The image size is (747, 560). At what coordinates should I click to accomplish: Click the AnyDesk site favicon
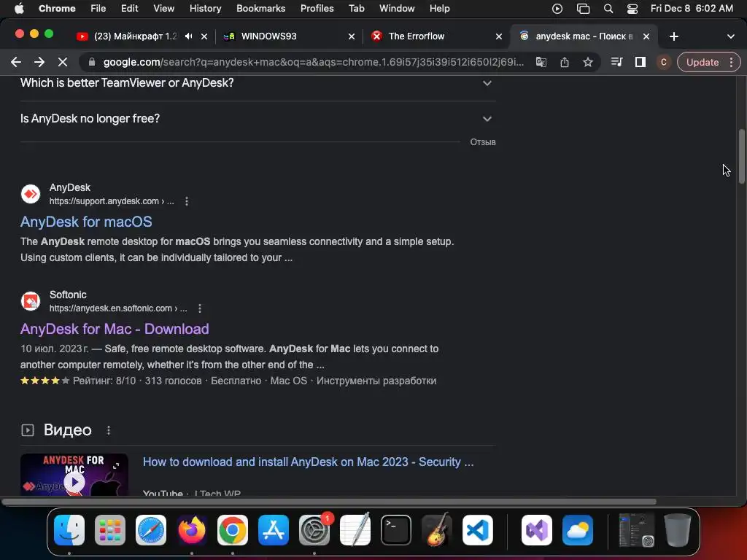(31, 194)
